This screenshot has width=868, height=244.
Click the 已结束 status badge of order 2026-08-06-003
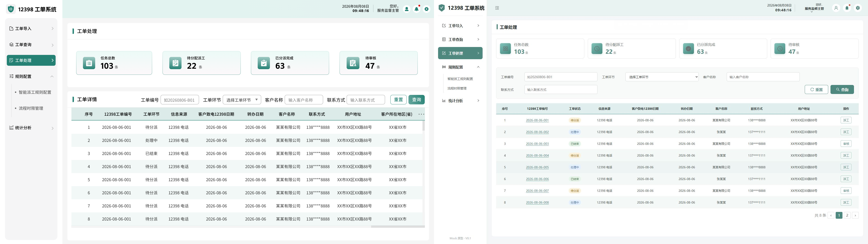click(x=575, y=144)
